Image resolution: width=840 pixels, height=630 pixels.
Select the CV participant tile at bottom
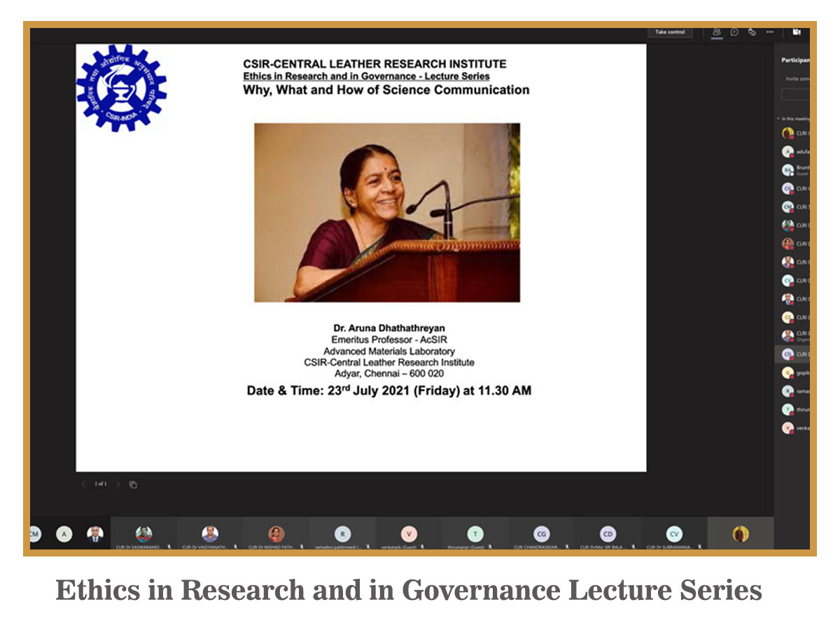(673, 535)
